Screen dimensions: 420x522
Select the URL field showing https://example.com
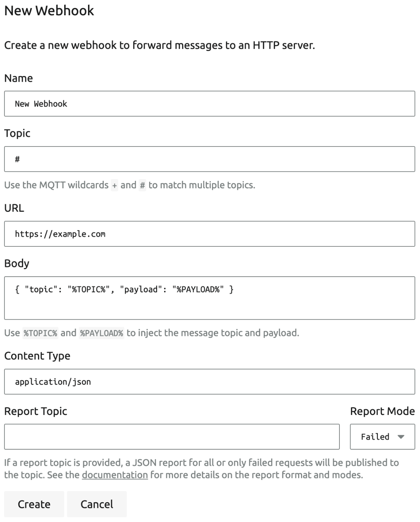click(x=210, y=234)
